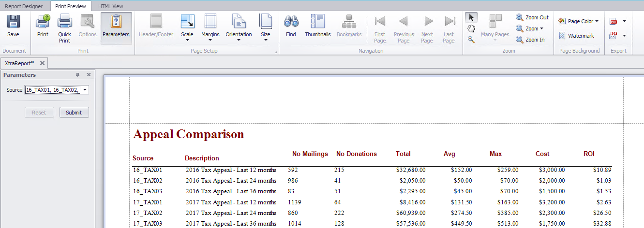Click the $32,680.00 total value
Image resolution: width=644 pixels, height=228 pixels.
(410, 170)
